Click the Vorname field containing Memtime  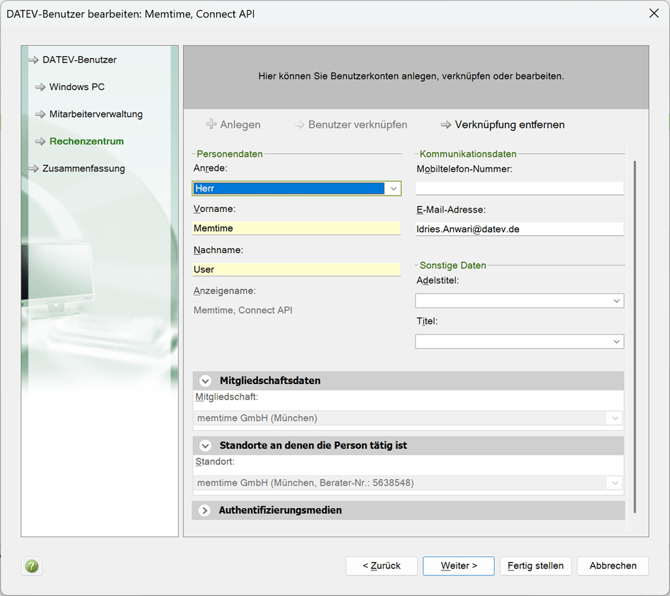(x=296, y=228)
